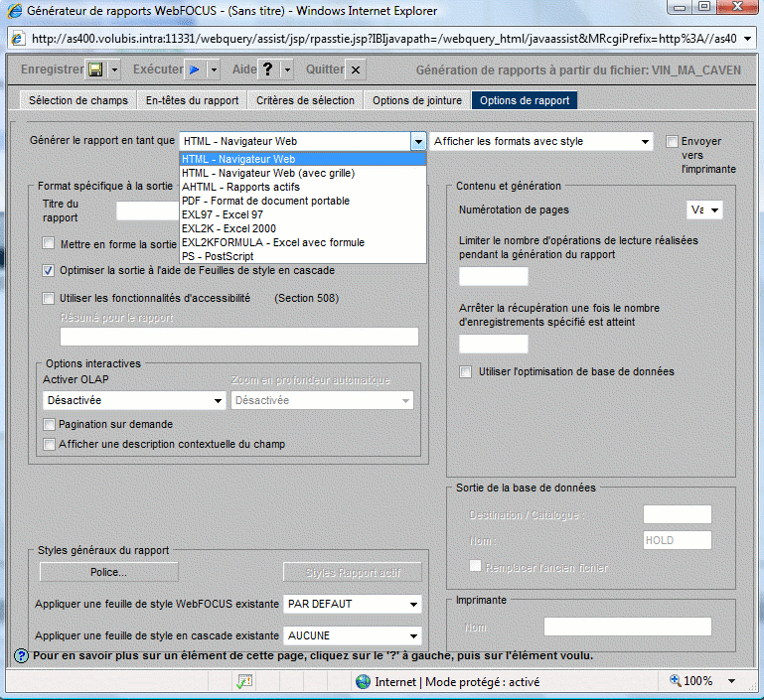Image resolution: width=764 pixels, height=700 pixels.
Task: Select 'PS - PostScript' option
Action: (x=303, y=256)
